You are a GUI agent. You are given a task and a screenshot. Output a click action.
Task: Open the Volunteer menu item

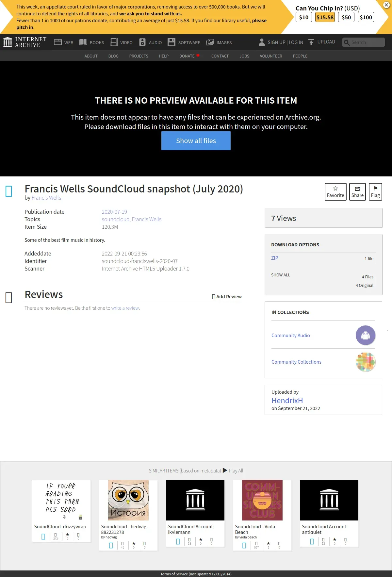click(271, 56)
